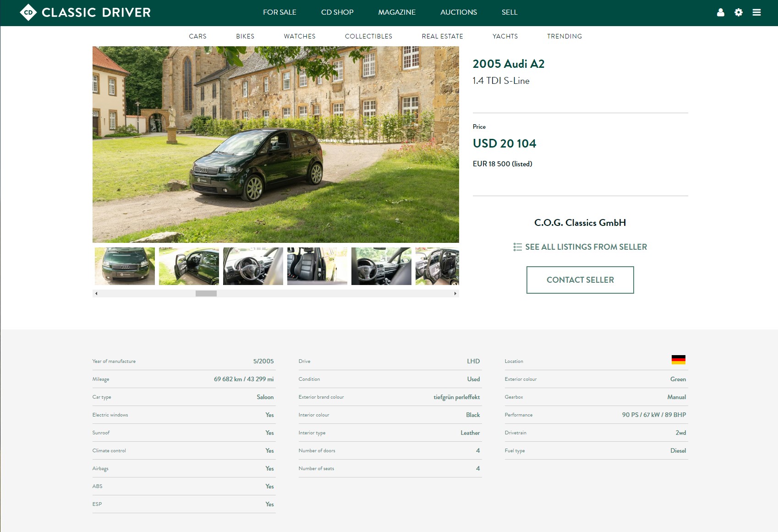Click the Leather interior type value
Viewport: 778px width, 532px height.
point(470,433)
